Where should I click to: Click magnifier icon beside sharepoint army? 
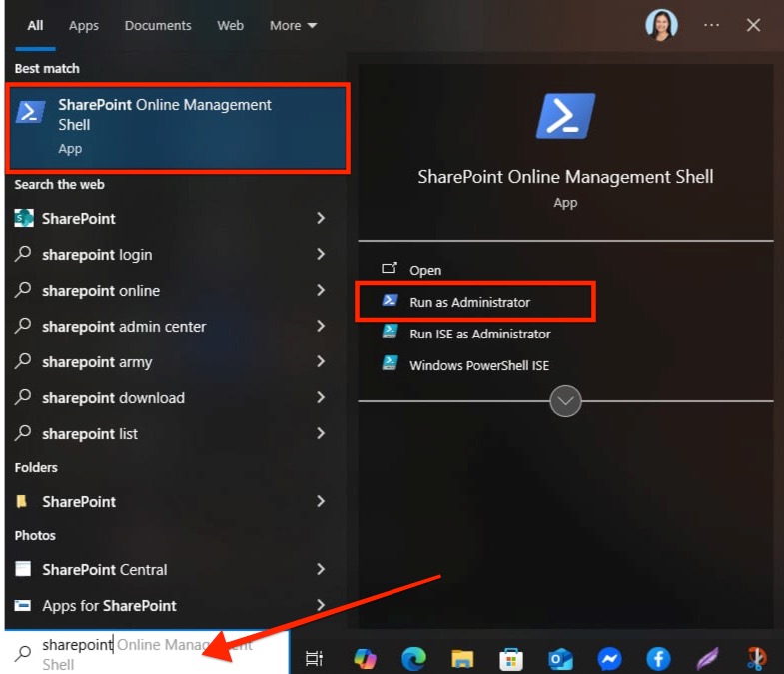[23, 361]
